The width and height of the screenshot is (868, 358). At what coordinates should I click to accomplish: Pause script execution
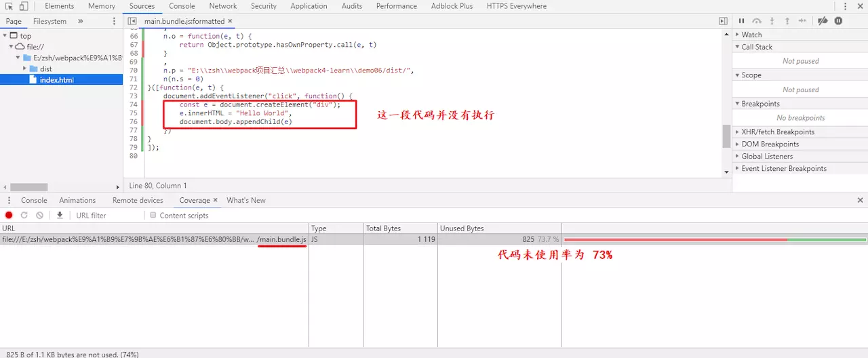point(741,21)
